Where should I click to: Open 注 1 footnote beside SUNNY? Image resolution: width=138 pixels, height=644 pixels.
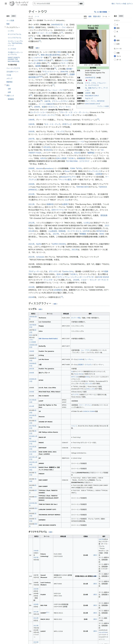tap(48, 613)
